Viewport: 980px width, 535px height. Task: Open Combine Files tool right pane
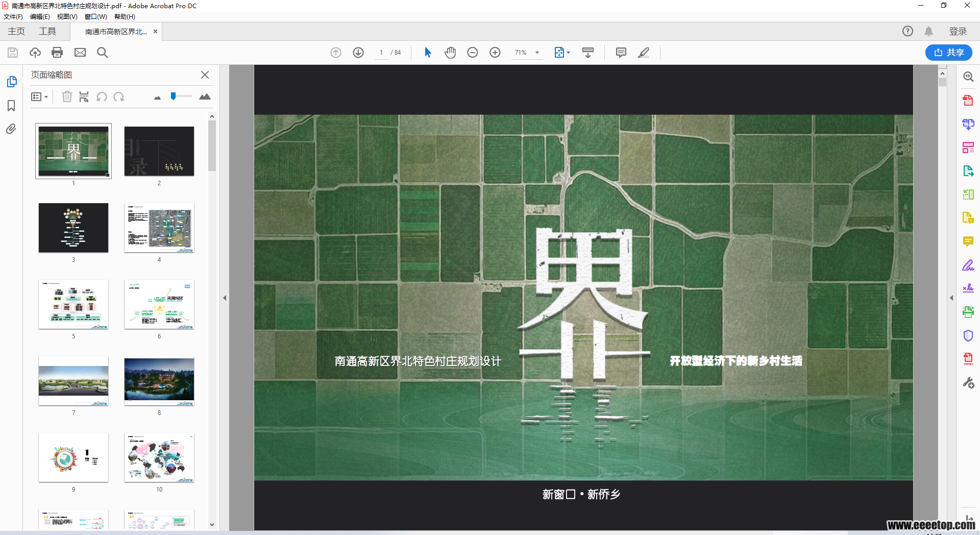pos(968,124)
